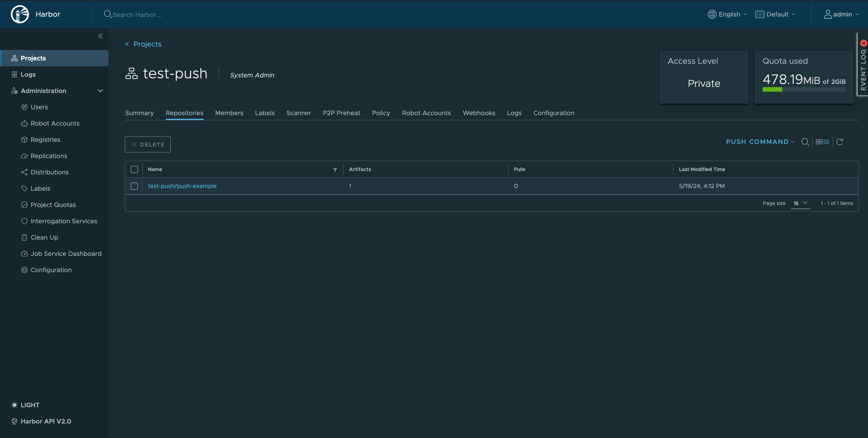Image resolution: width=868 pixels, height=438 pixels.
Task: Expand the Push Command dropdown
Action: click(760, 142)
